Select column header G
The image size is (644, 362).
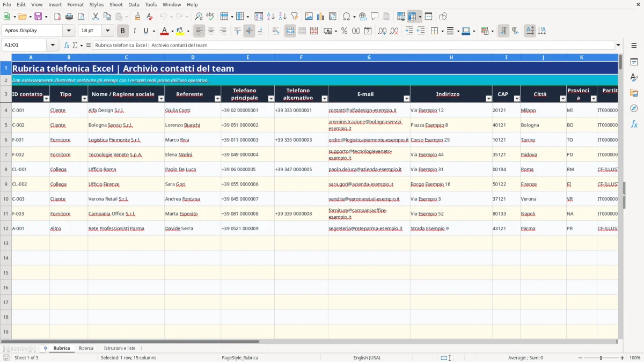pos(369,57)
